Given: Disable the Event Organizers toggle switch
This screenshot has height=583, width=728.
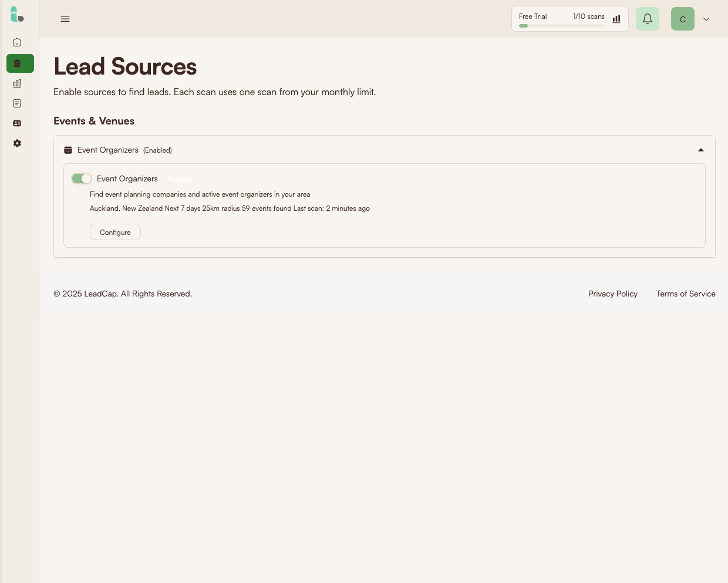Looking at the screenshot, I should tap(82, 178).
